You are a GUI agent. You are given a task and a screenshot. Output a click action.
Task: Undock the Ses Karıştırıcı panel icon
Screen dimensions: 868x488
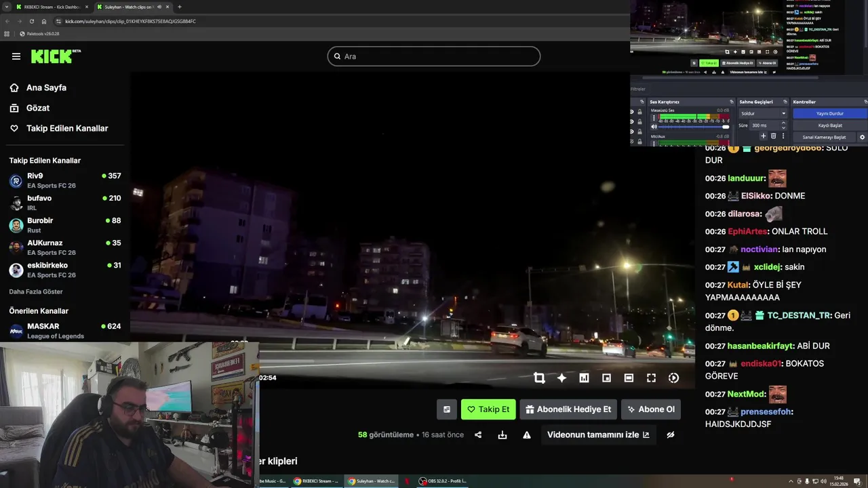[x=731, y=102]
